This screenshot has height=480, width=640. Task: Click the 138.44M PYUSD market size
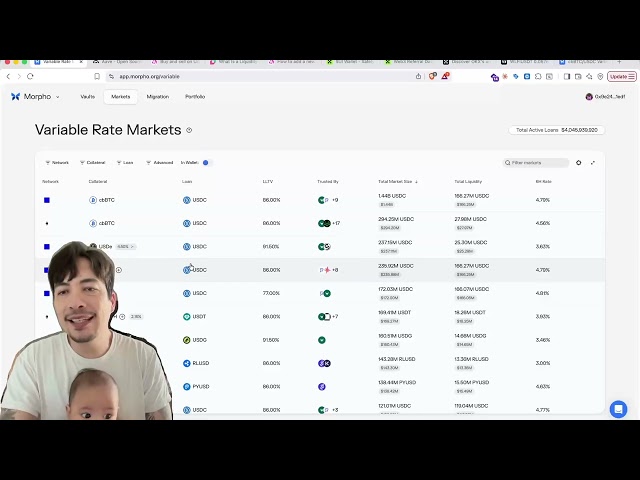(397, 382)
